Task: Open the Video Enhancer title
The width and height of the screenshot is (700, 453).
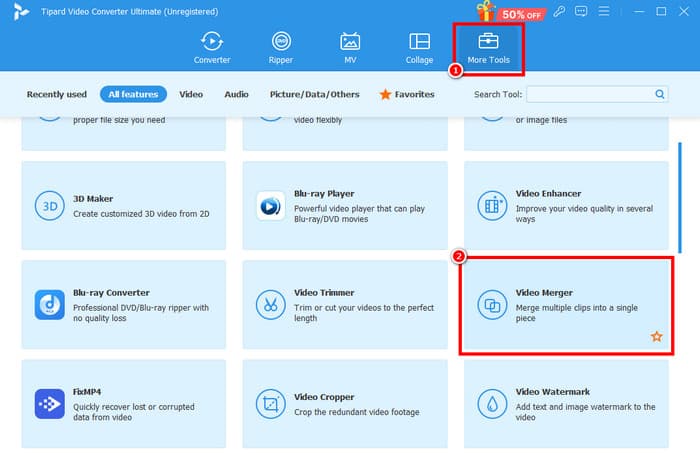Action: point(548,194)
